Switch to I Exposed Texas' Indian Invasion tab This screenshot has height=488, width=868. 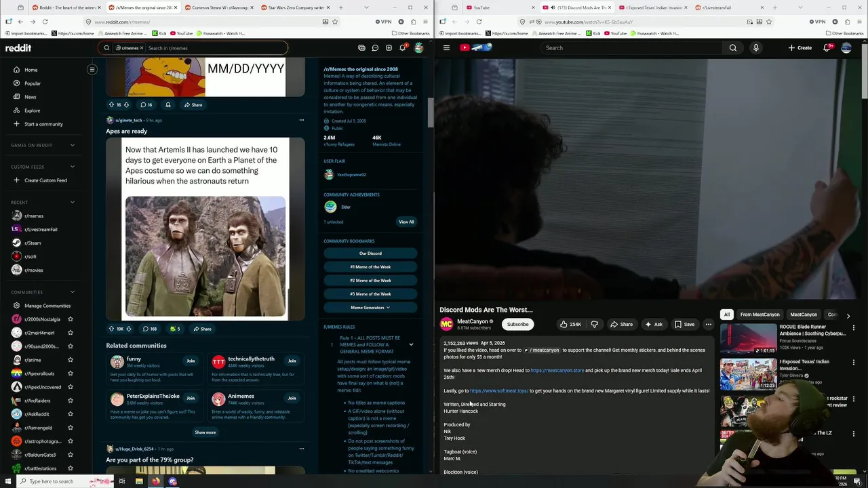tap(654, 7)
